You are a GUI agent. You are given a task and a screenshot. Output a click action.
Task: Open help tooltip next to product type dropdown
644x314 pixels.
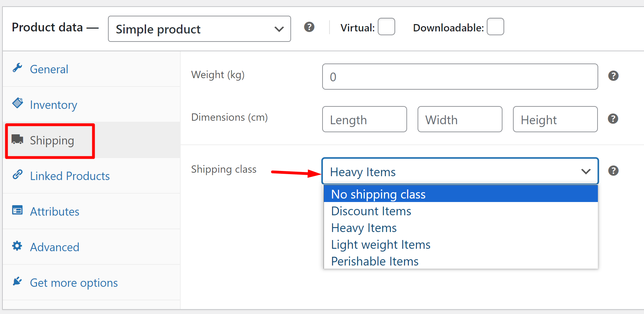pyautogui.click(x=309, y=27)
